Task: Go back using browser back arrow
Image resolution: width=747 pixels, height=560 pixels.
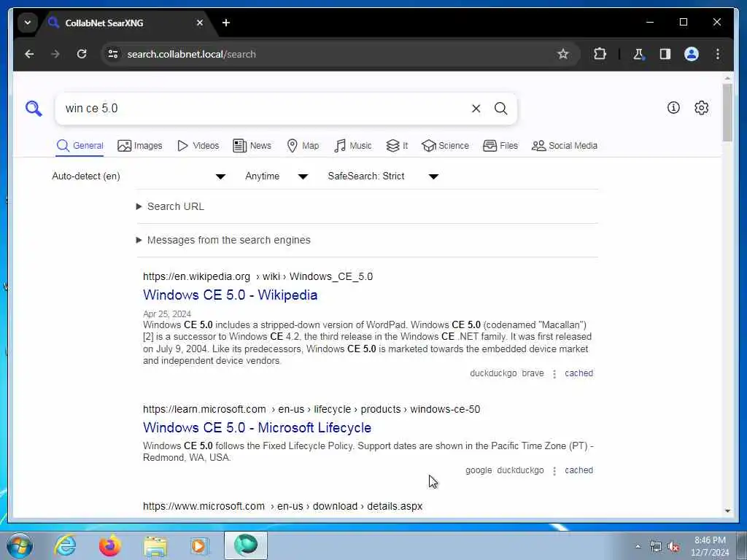Action: pyautogui.click(x=29, y=54)
